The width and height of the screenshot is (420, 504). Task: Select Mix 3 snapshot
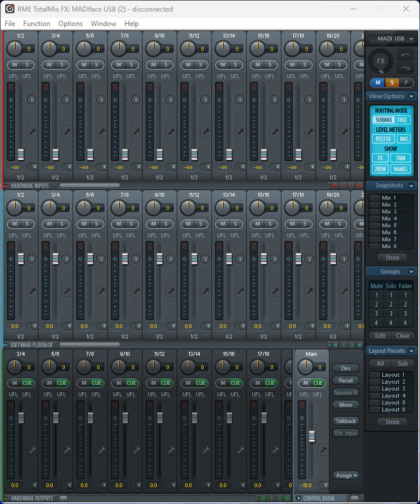[x=389, y=212]
